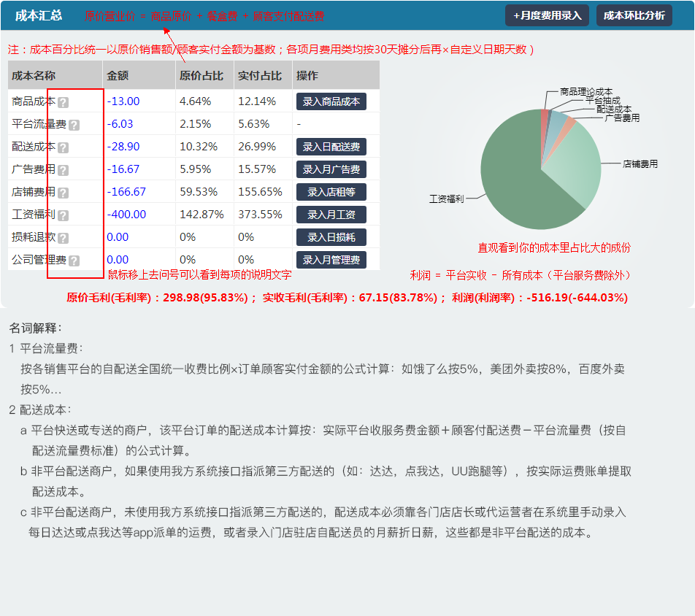Click the question mark next to 公司管理费

point(74,261)
